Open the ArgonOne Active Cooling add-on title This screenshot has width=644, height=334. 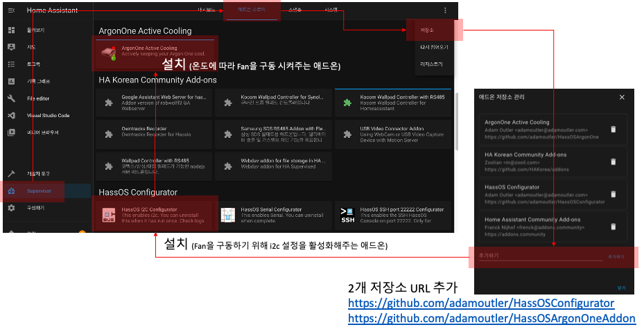(x=149, y=48)
